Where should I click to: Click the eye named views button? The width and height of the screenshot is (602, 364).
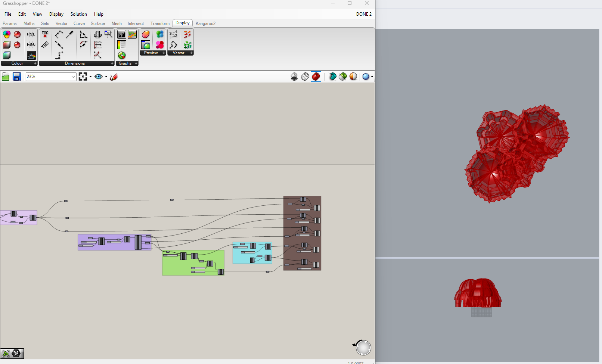(99, 77)
